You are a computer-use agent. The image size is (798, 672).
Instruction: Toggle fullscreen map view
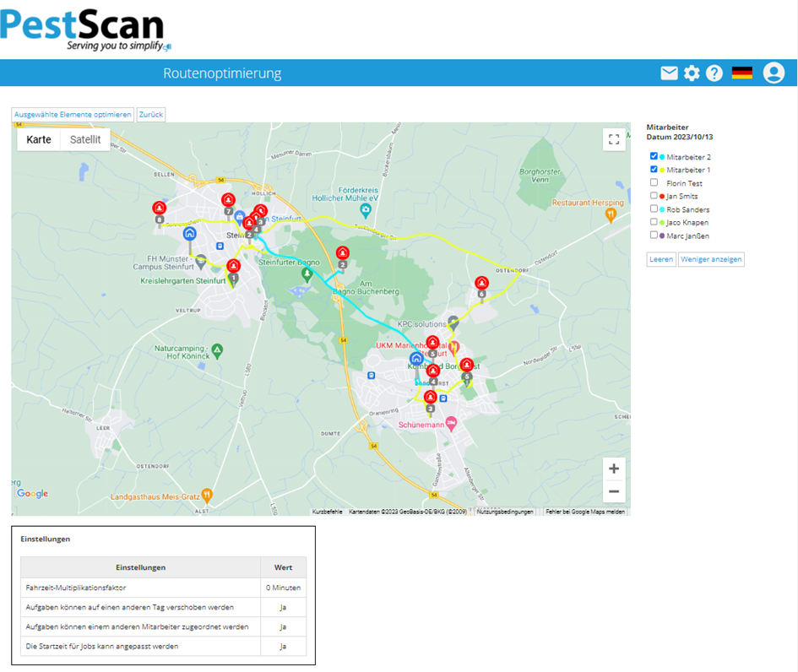[614, 139]
